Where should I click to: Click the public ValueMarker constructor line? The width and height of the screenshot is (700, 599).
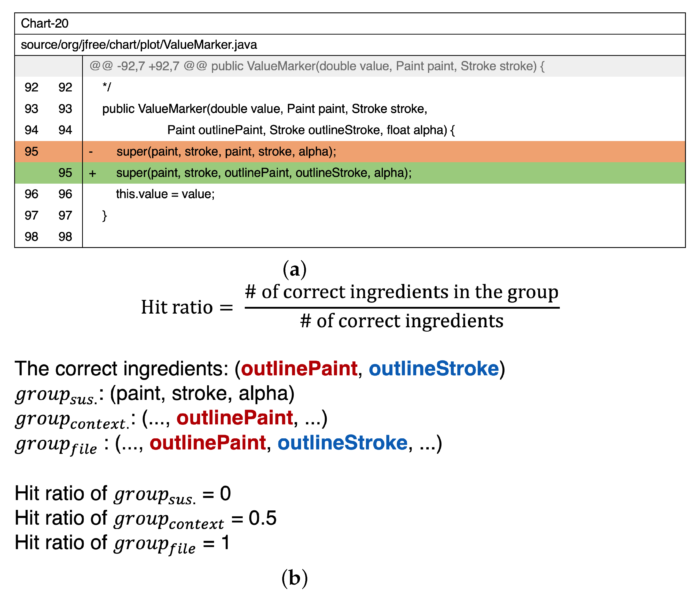pos(264,109)
